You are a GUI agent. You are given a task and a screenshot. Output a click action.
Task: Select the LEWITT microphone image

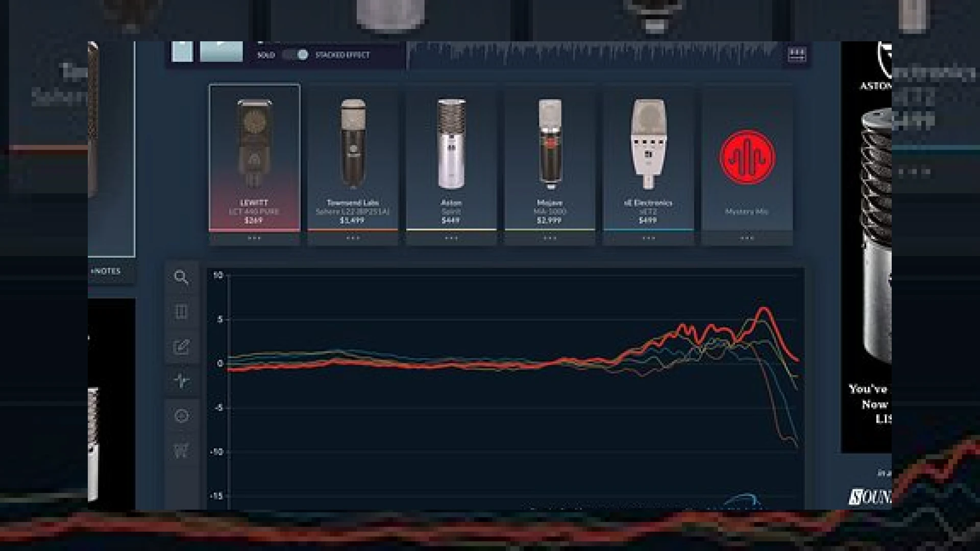[254, 144]
